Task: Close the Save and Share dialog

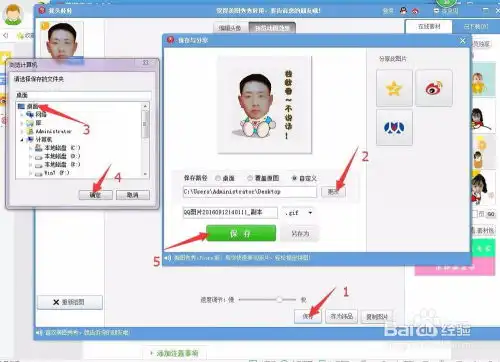Action: [462, 41]
